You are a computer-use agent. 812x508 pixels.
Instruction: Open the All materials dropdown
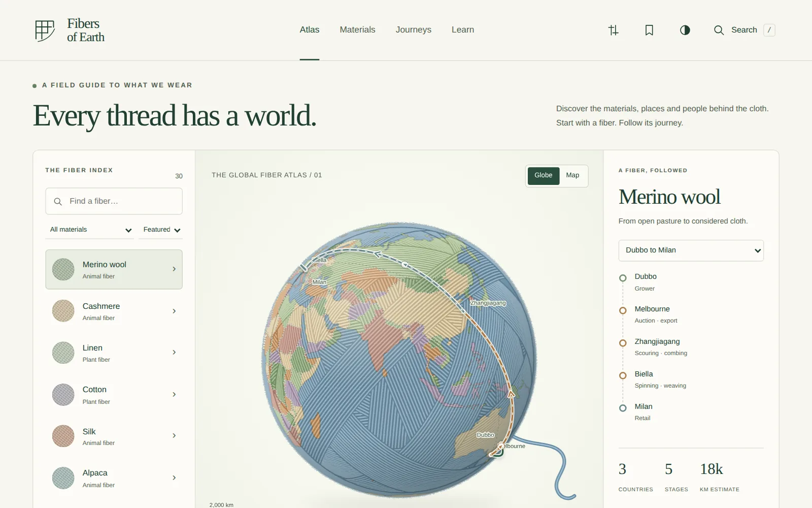pyautogui.click(x=90, y=230)
